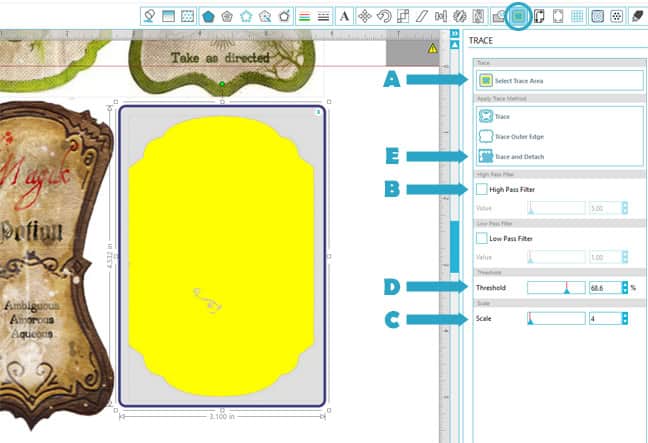Open the Trace panel icon in toolbar

[518, 16]
